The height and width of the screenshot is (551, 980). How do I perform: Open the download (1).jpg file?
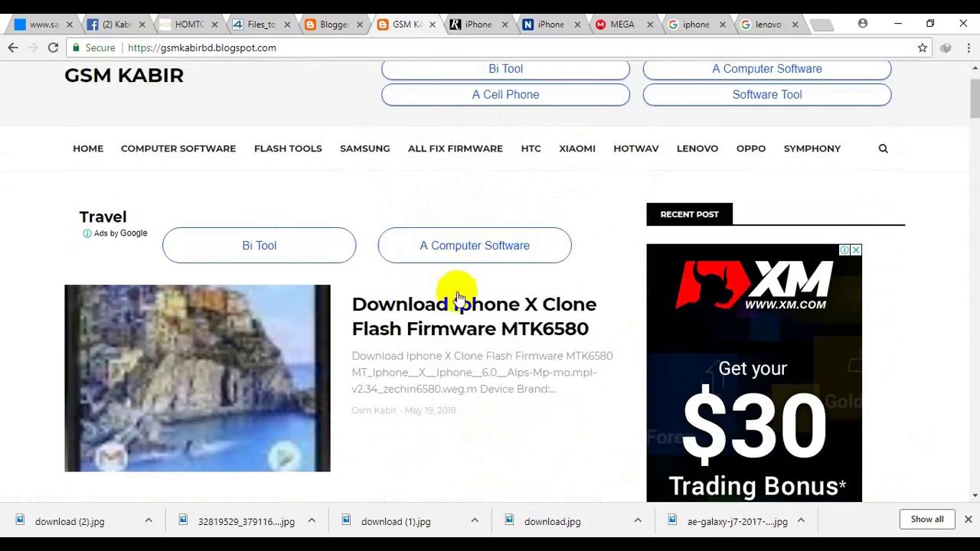[395, 521]
